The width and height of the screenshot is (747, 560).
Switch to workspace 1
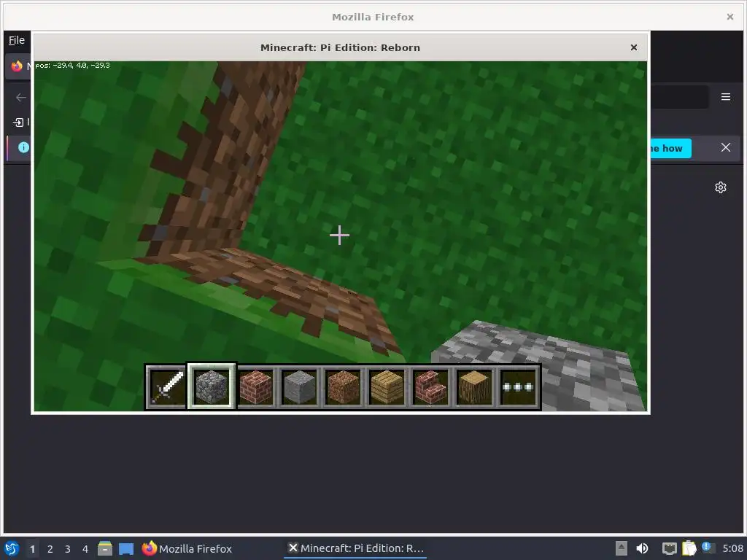[32, 549]
